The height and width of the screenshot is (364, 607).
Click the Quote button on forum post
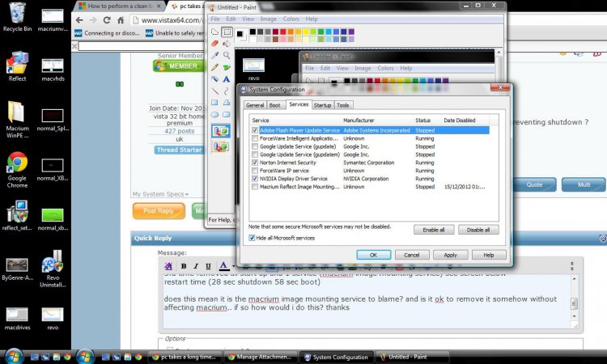tap(535, 185)
